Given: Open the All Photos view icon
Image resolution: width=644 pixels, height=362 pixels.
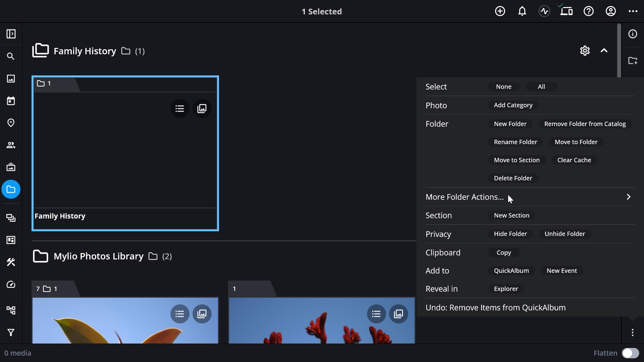Looking at the screenshot, I should [11, 78].
